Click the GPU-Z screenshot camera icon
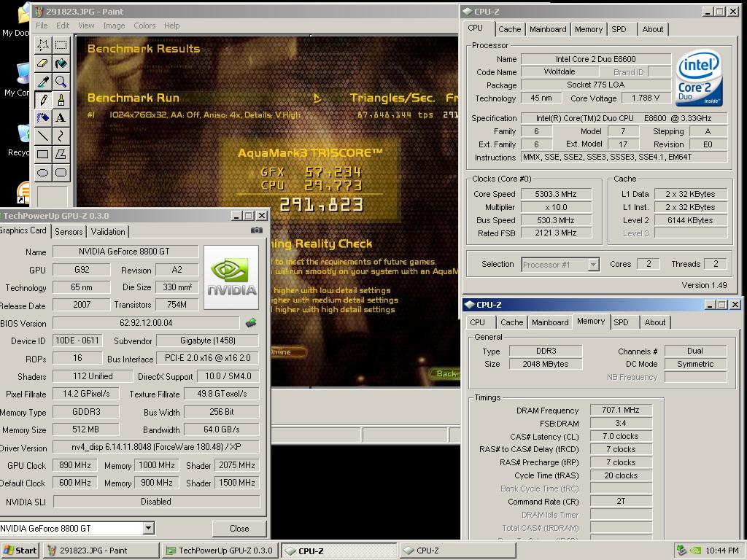 click(x=256, y=230)
